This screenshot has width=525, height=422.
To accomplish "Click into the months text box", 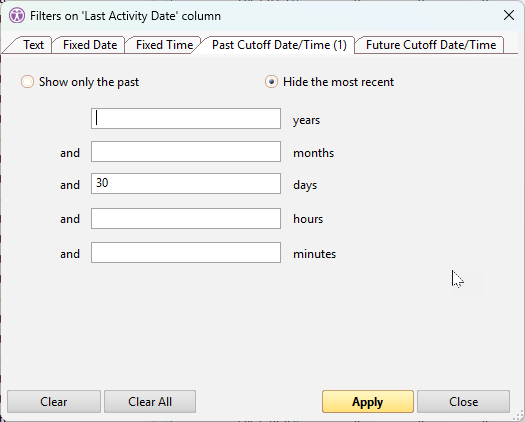I will [186, 151].
